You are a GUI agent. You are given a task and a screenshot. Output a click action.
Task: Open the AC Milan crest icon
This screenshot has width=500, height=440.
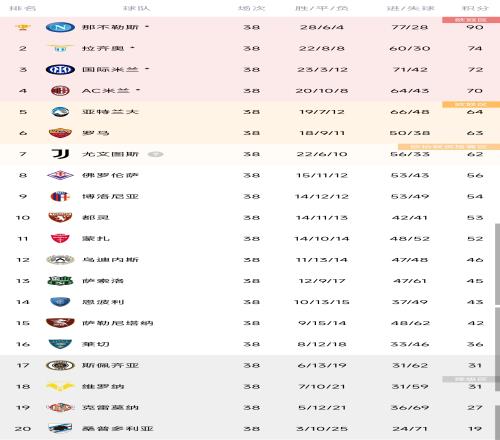pyautogui.click(x=60, y=91)
